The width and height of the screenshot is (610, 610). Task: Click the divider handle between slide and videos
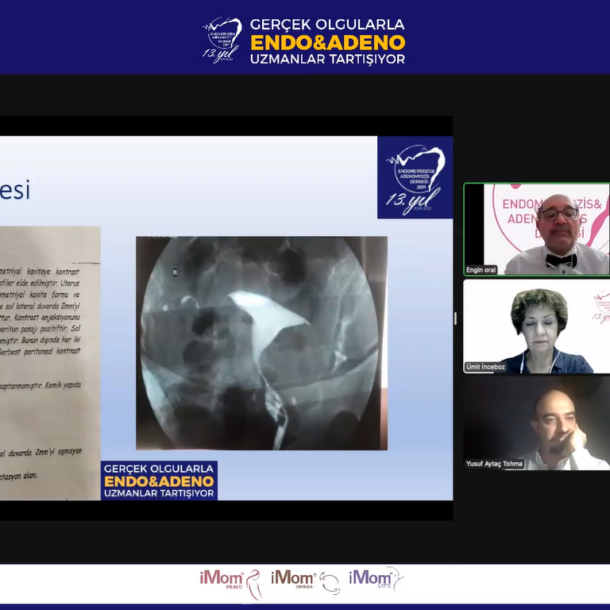(x=456, y=318)
